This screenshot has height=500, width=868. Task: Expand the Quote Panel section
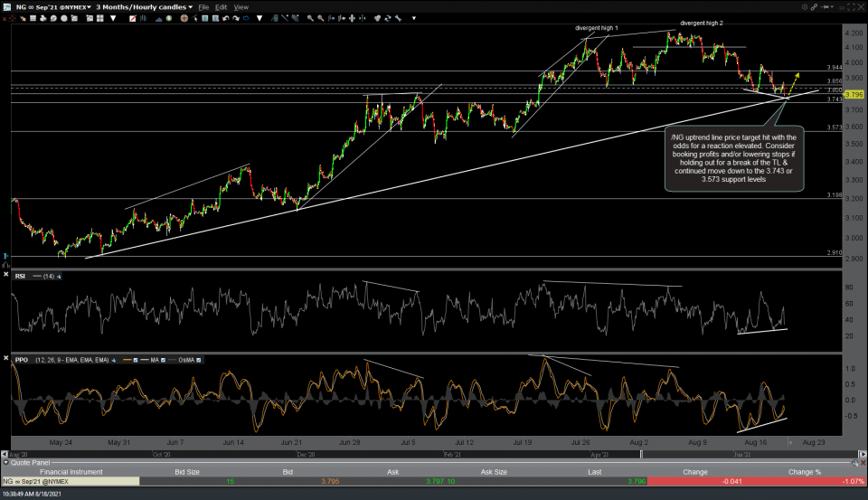[x=5, y=462]
